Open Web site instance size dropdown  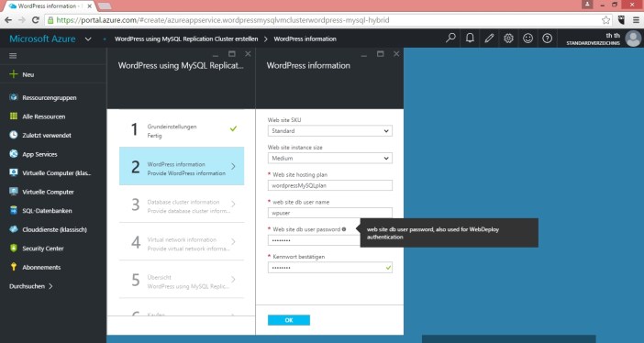[330, 158]
